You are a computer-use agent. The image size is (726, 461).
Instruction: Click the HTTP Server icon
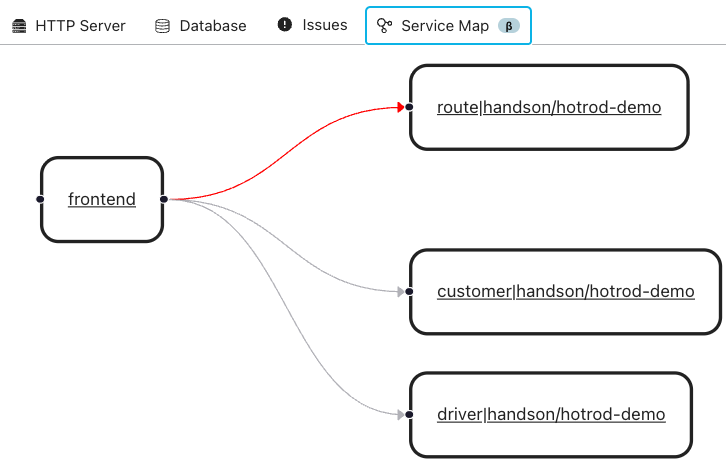coord(19,26)
